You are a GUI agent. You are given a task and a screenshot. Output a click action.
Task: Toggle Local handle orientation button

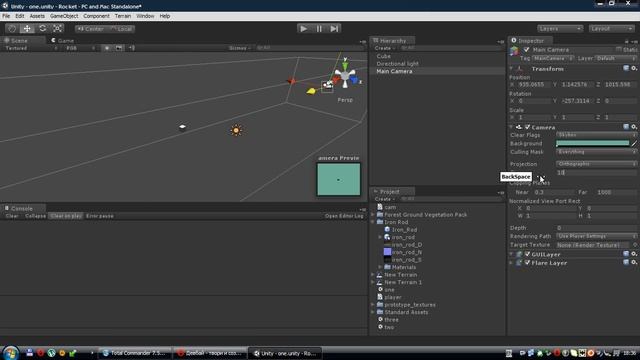click(x=121, y=29)
